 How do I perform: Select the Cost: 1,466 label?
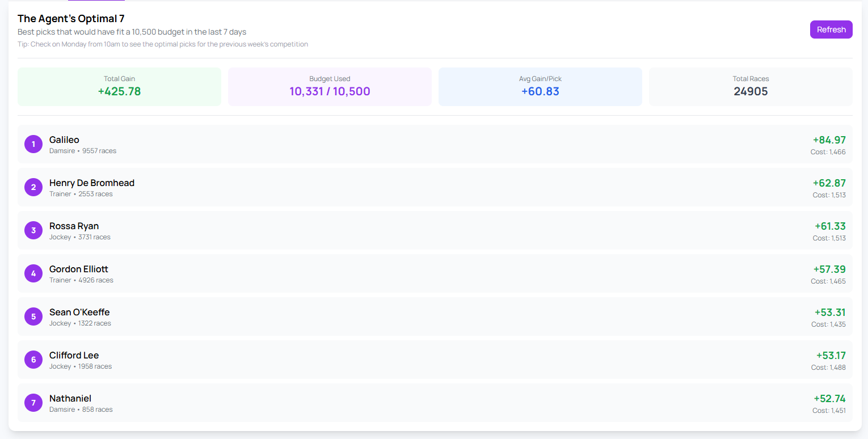click(828, 152)
